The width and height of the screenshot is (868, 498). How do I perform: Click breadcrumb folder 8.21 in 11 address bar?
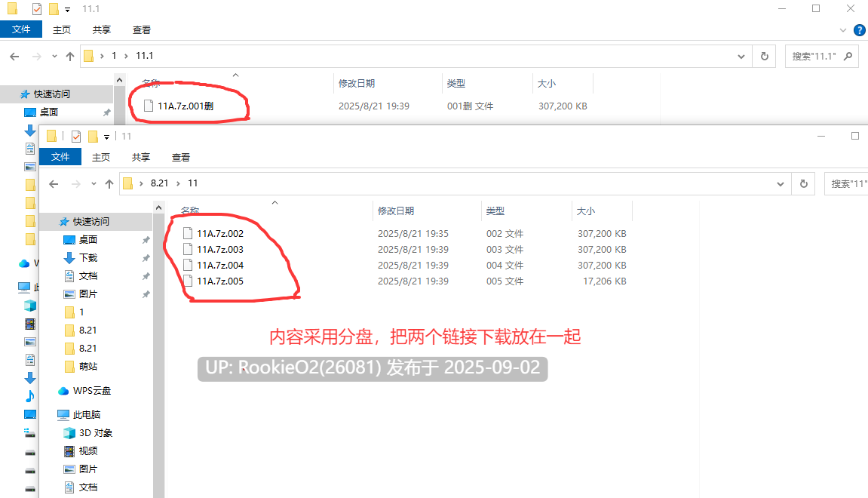tap(159, 183)
